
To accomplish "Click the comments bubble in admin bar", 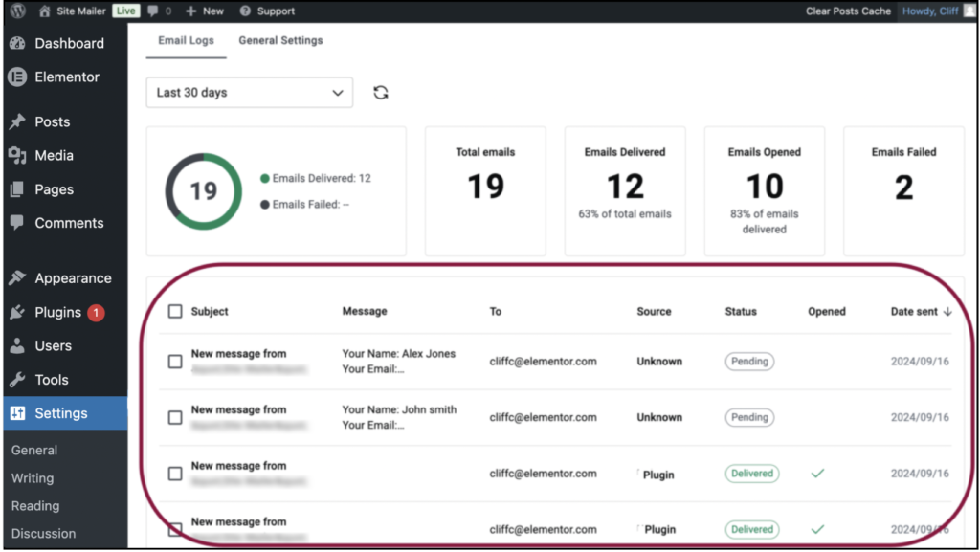I will 154,11.
